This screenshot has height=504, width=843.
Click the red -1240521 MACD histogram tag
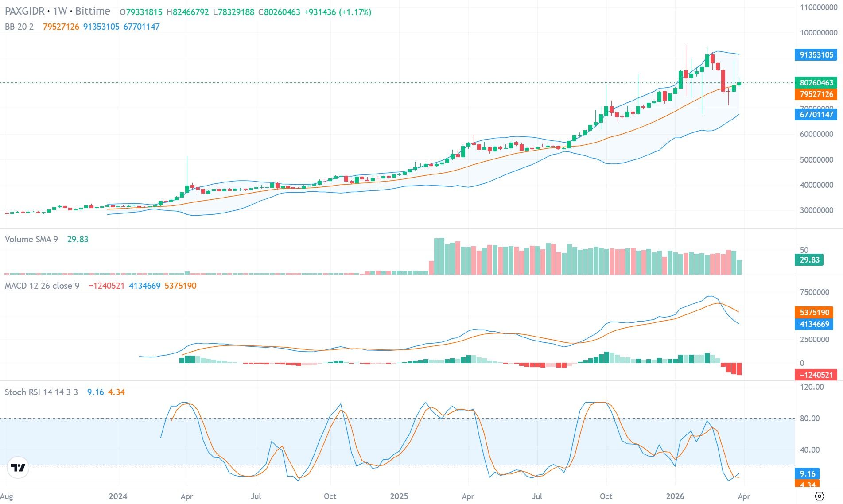[816, 374]
